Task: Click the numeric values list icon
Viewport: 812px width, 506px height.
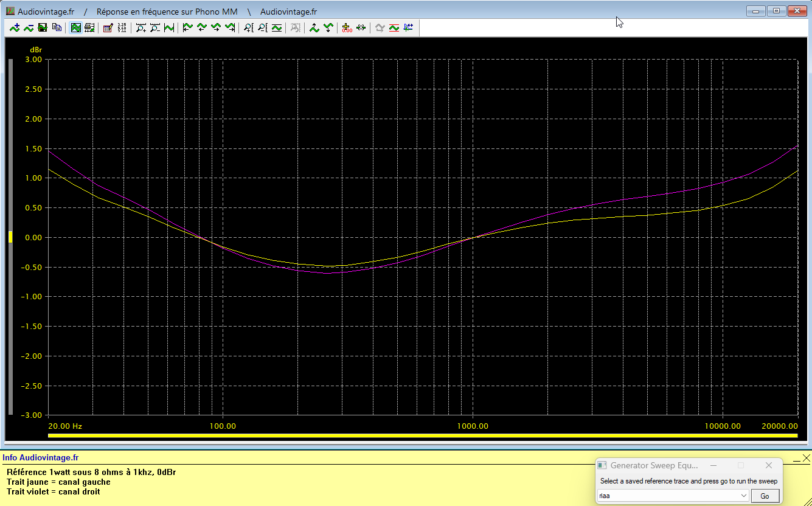Action: (122, 27)
